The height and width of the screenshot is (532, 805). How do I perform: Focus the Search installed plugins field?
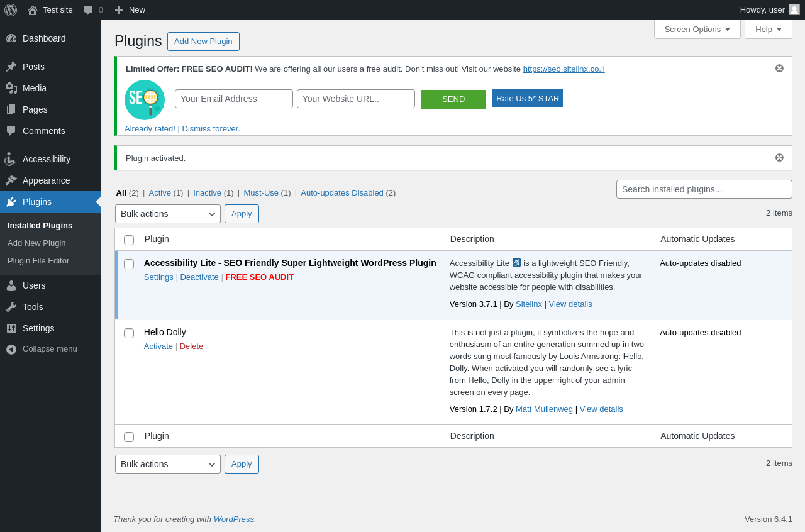704,189
